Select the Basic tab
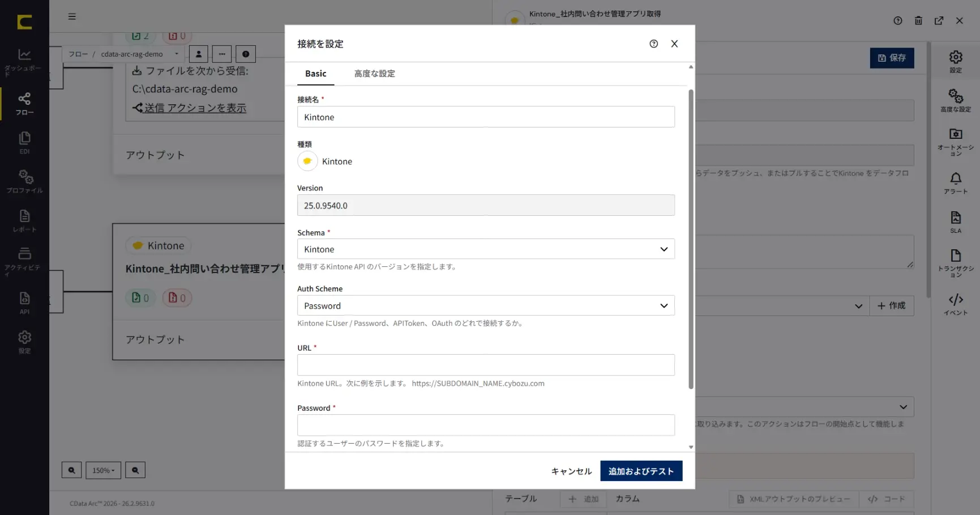This screenshot has height=515, width=980. 315,74
